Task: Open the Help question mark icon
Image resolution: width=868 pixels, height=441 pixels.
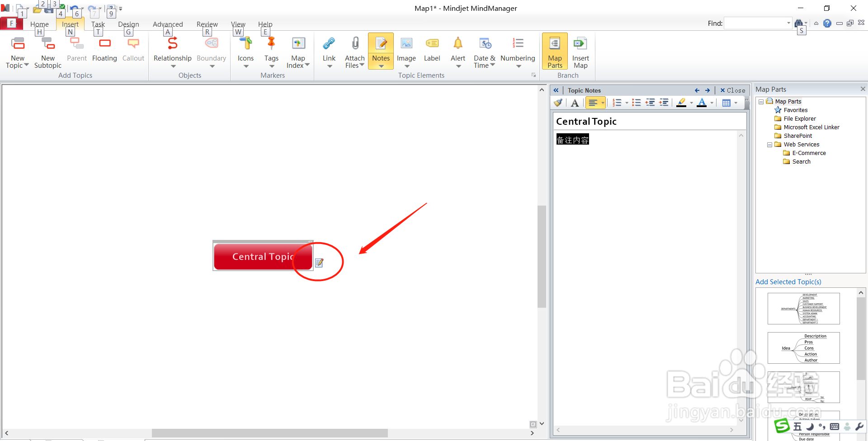Action: point(827,23)
